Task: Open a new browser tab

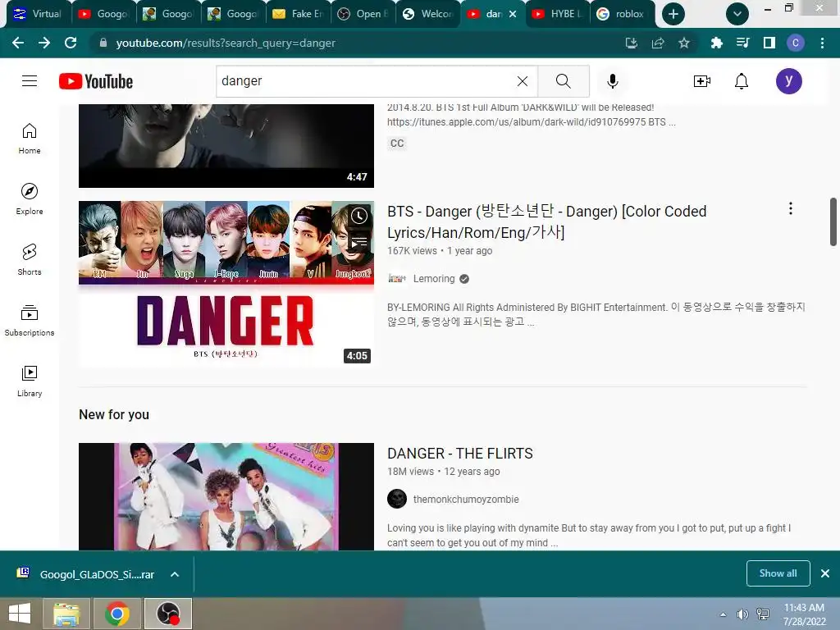Action: 673,14
